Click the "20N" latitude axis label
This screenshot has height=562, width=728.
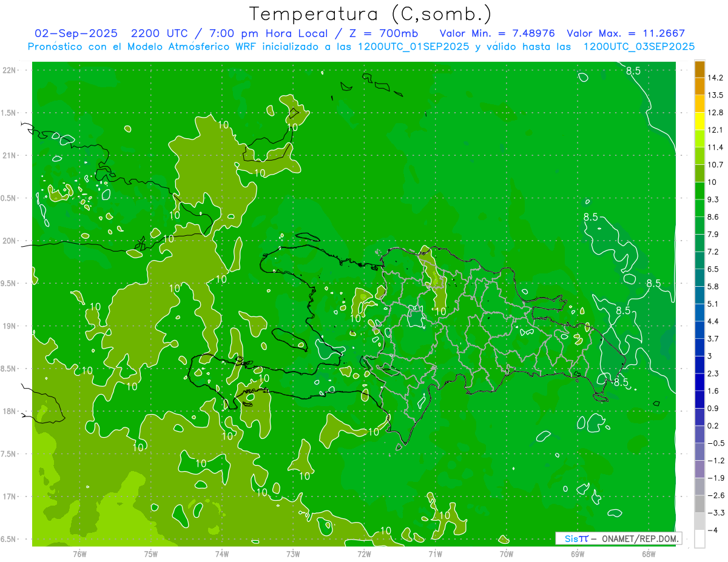(x=10, y=241)
